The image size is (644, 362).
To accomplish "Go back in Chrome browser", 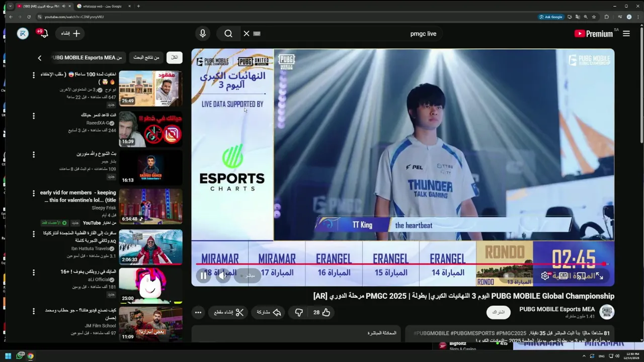I will (x=11, y=17).
